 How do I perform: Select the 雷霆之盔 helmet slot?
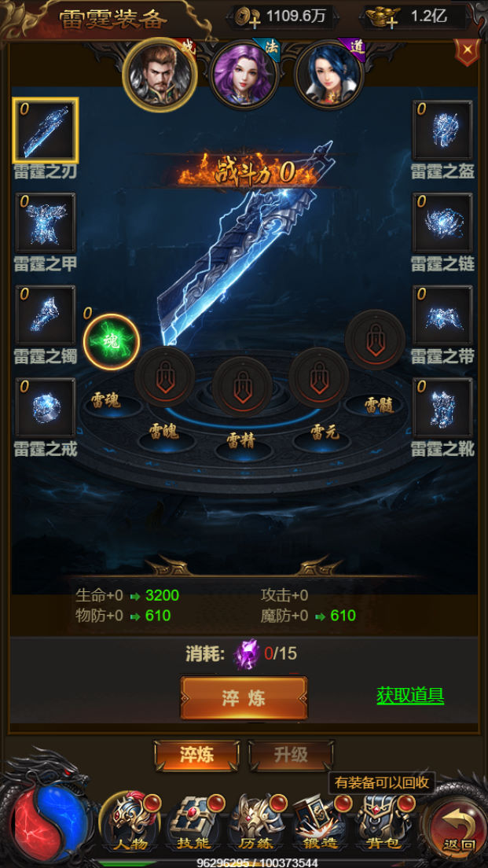[442, 130]
